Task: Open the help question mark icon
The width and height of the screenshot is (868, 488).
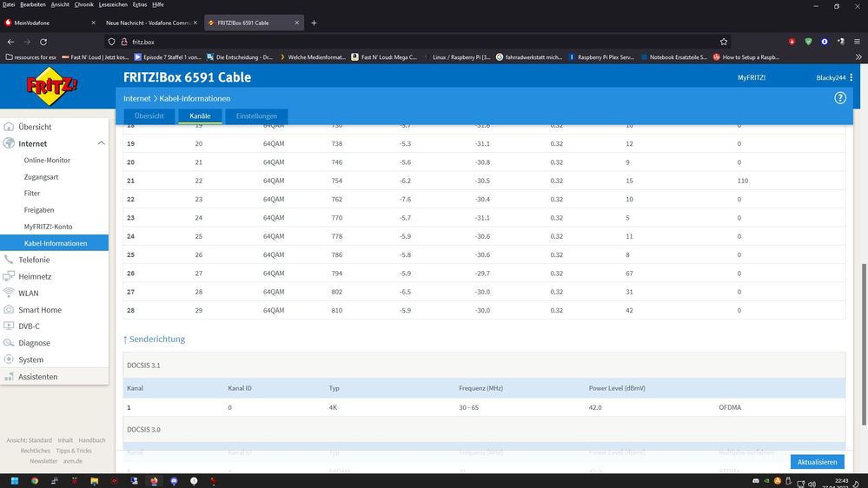Action: 840,98
